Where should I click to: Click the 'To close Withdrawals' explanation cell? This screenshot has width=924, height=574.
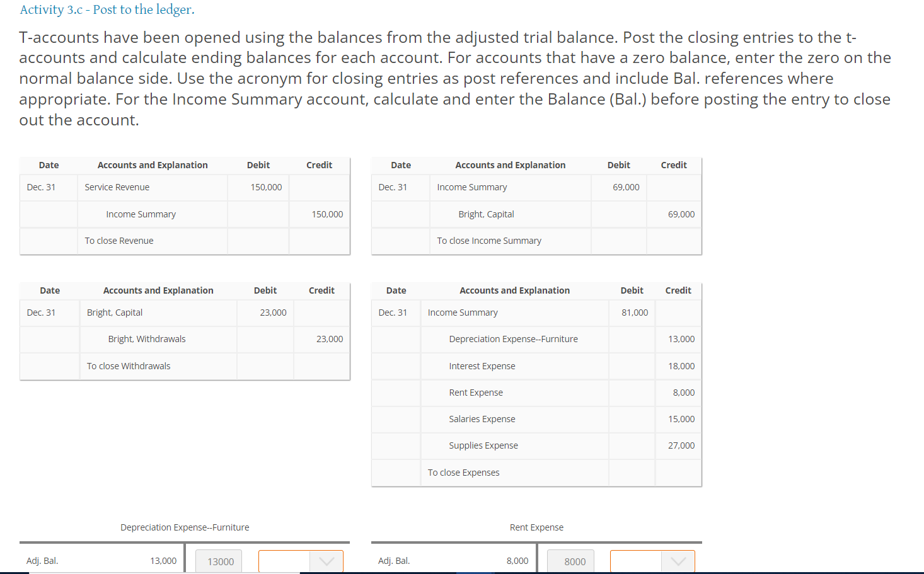point(129,365)
